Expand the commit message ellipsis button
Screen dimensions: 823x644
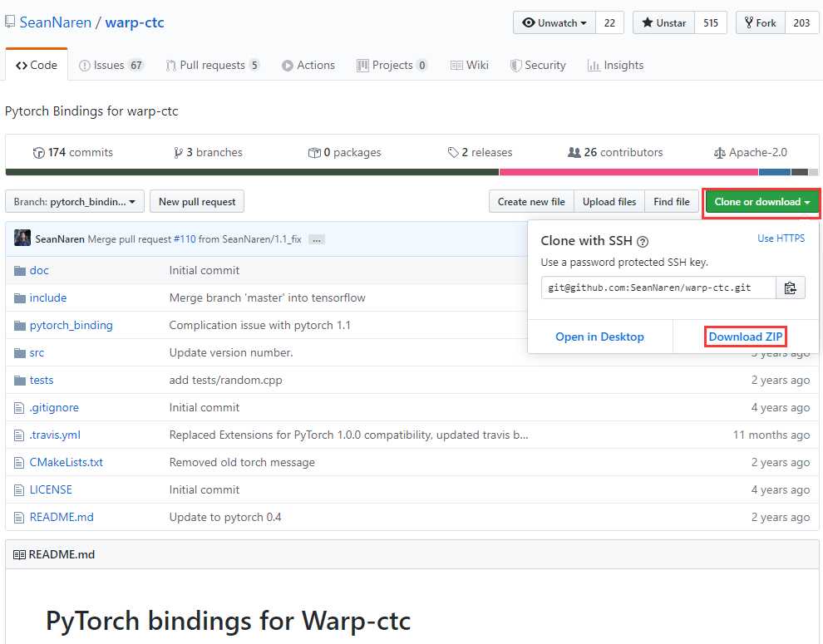coord(317,240)
